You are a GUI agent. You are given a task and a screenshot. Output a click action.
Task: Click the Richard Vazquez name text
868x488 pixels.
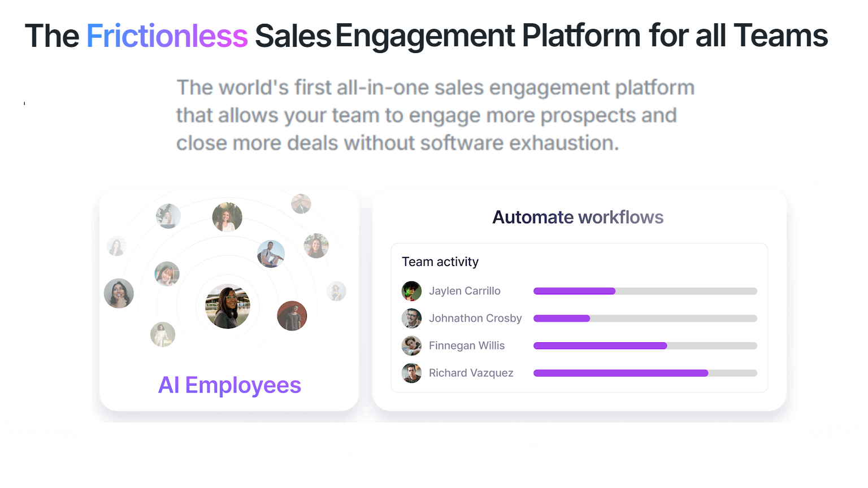click(x=471, y=373)
